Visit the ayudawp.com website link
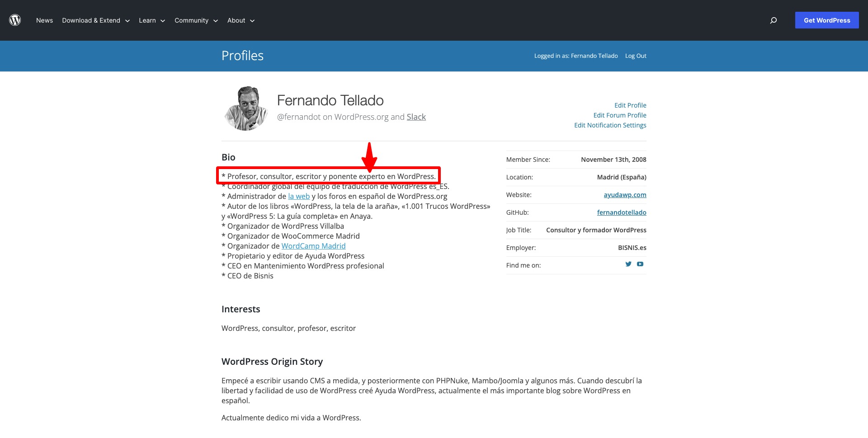The height and width of the screenshot is (438, 868). (x=625, y=195)
